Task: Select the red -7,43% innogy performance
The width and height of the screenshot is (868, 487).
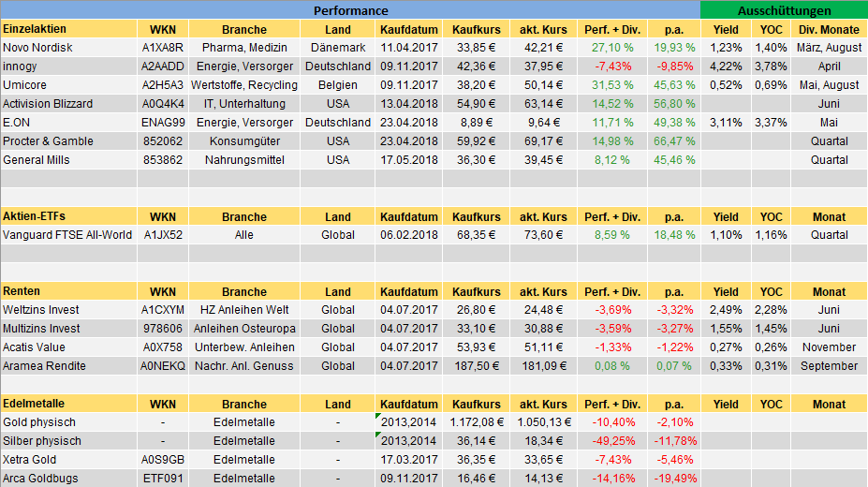Action: (x=612, y=66)
